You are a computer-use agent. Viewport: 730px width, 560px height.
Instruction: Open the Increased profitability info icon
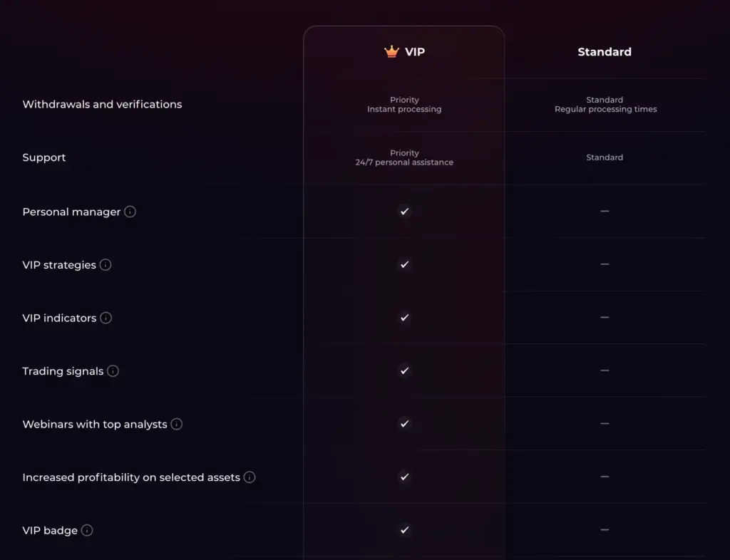[250, 477]
